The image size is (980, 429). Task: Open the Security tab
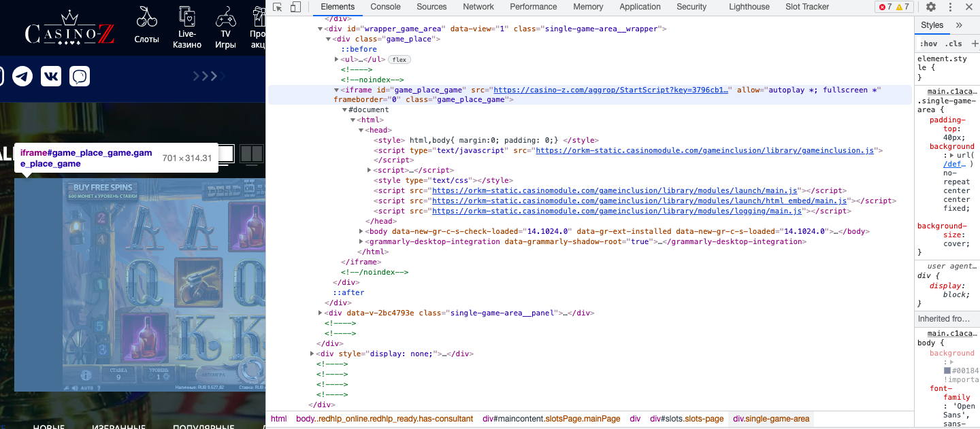pyautogui.click(x=691, y=7)
